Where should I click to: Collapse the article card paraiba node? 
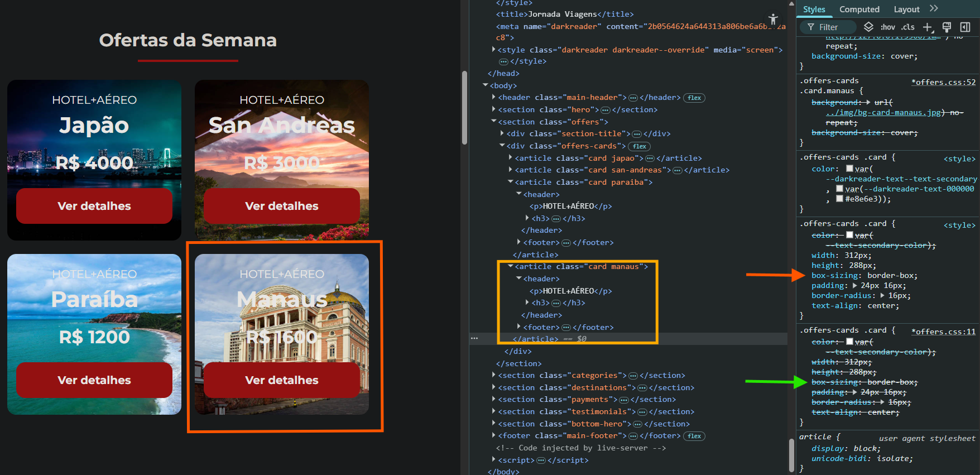511,182
